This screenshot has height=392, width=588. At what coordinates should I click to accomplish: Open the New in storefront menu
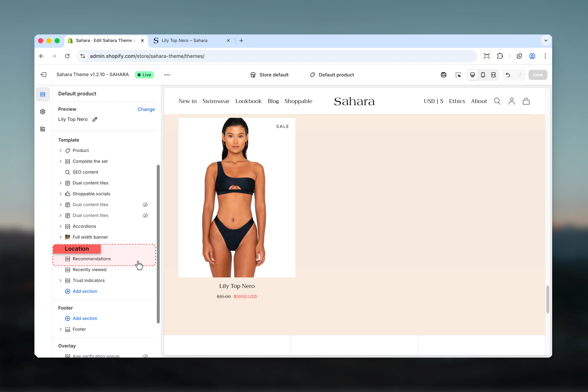tap(187, 101)
